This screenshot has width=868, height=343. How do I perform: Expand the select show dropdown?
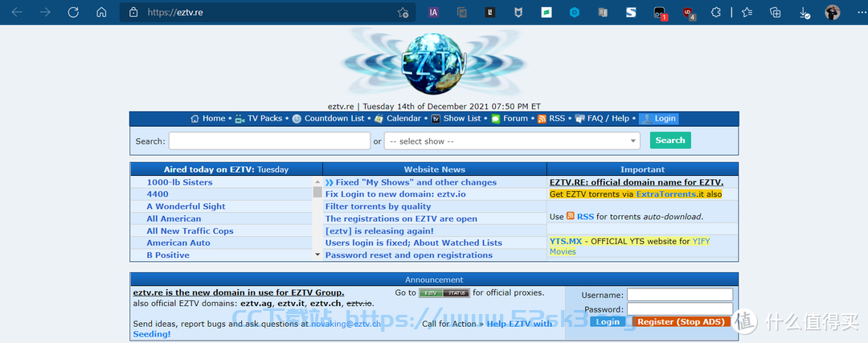(x=512, y=141)
